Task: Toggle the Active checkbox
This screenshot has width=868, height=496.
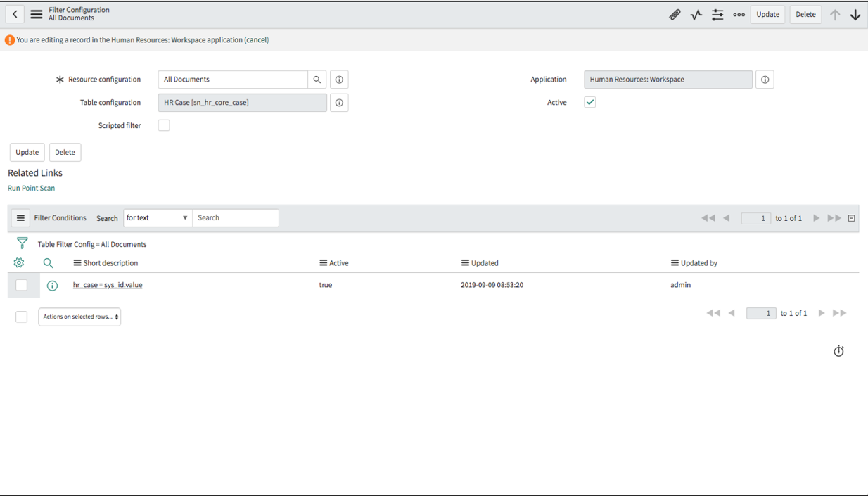Action: click(589, 102)
